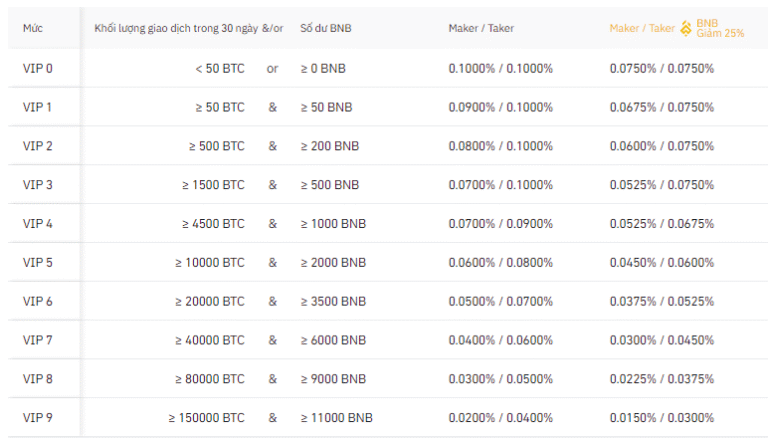Click the "BNB Giảm 25%" label
This screenshot has width=768, height=438.
[x=720, y=28]
